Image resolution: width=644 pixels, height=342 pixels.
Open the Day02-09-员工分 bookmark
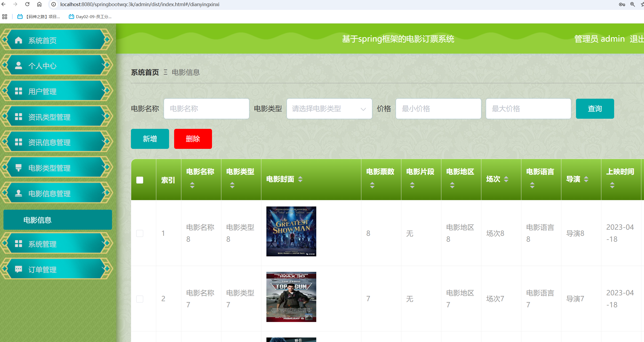pyautogui.click(x=90, y=17)
